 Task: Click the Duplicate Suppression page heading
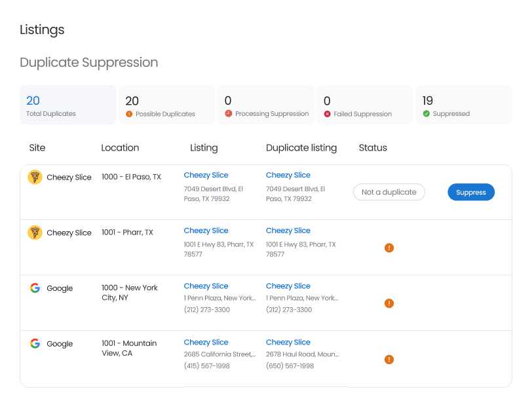point(89,62)
